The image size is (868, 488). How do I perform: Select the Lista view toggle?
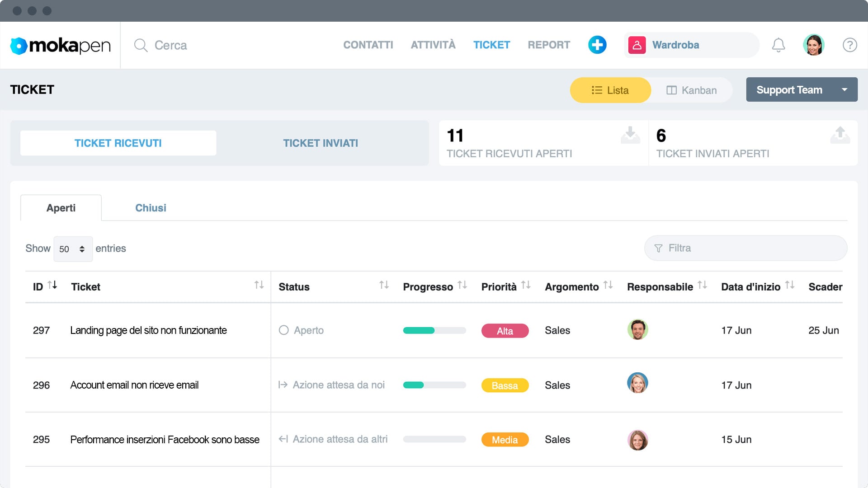(x=610, y=90)
